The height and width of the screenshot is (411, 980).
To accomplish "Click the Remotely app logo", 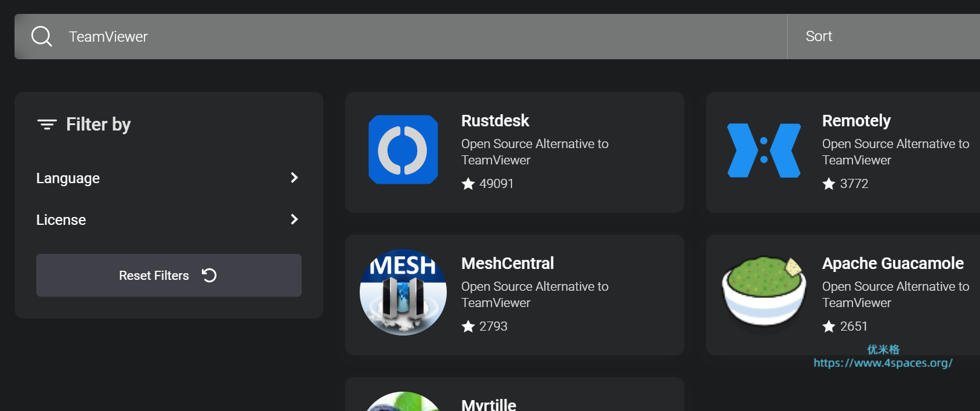I will pos(764,150).
